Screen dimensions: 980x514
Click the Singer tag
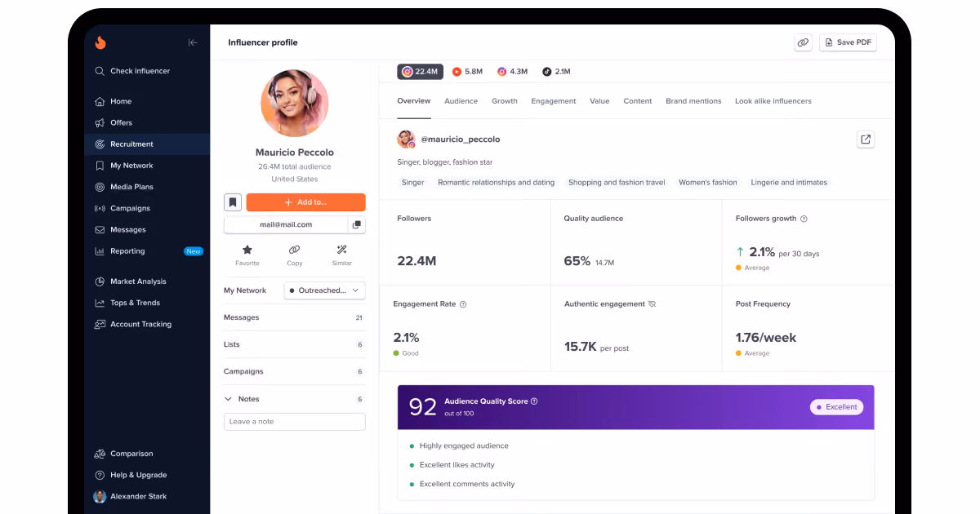point(413,183)
